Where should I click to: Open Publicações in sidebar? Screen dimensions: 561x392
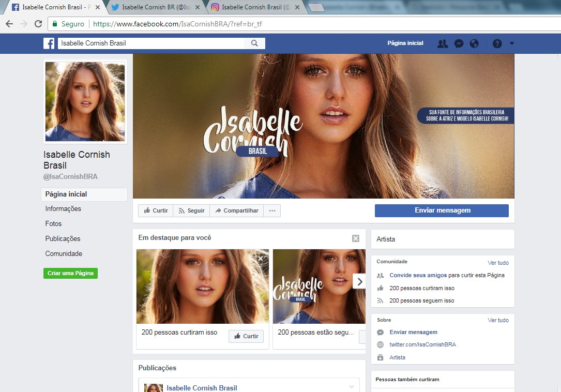[63, 239]
